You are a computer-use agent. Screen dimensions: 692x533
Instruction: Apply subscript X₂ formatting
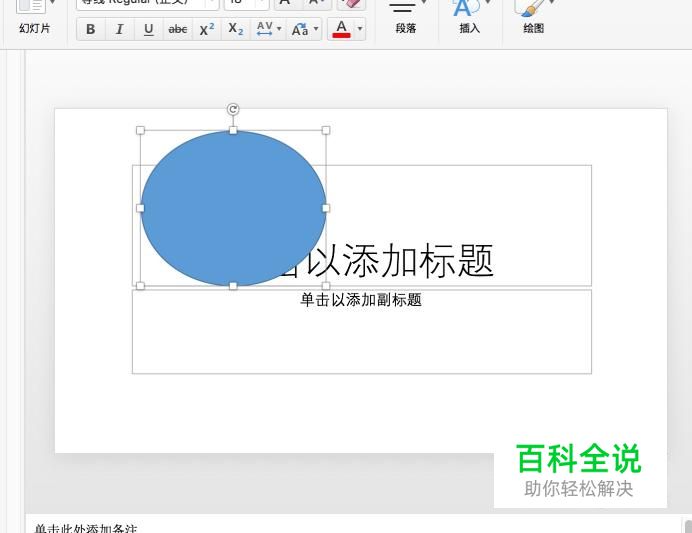coord(236,30)
